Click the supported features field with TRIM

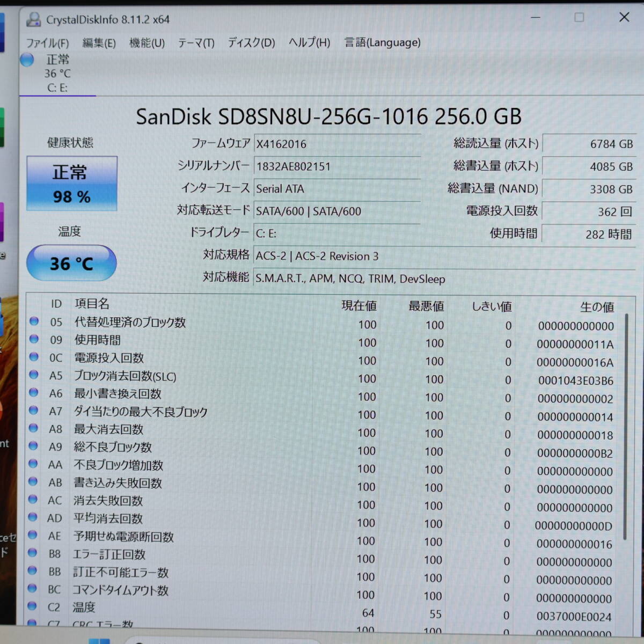pyautogui.click(x=444, y=279)
